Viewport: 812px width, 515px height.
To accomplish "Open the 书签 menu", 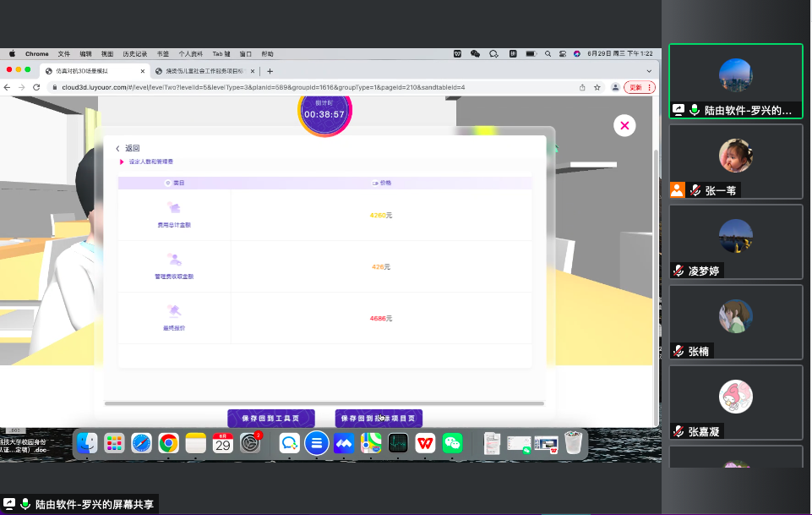I will coord(163,53).
